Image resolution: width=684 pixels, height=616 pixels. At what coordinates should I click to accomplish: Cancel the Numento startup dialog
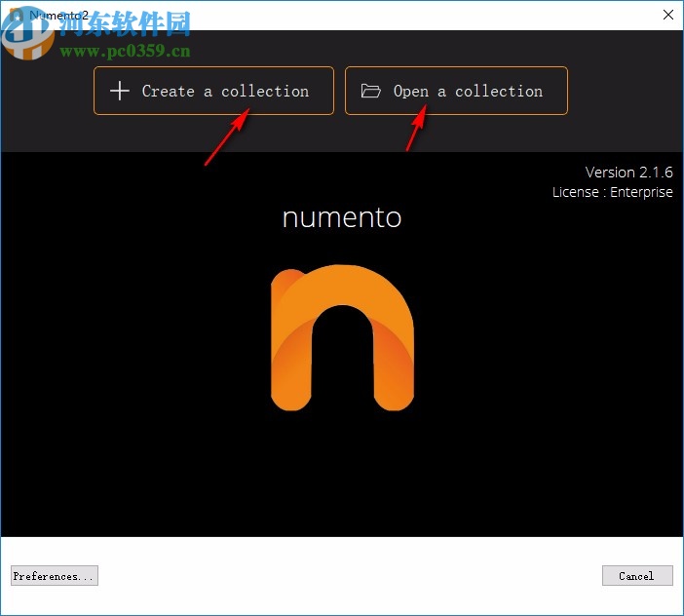637,576
